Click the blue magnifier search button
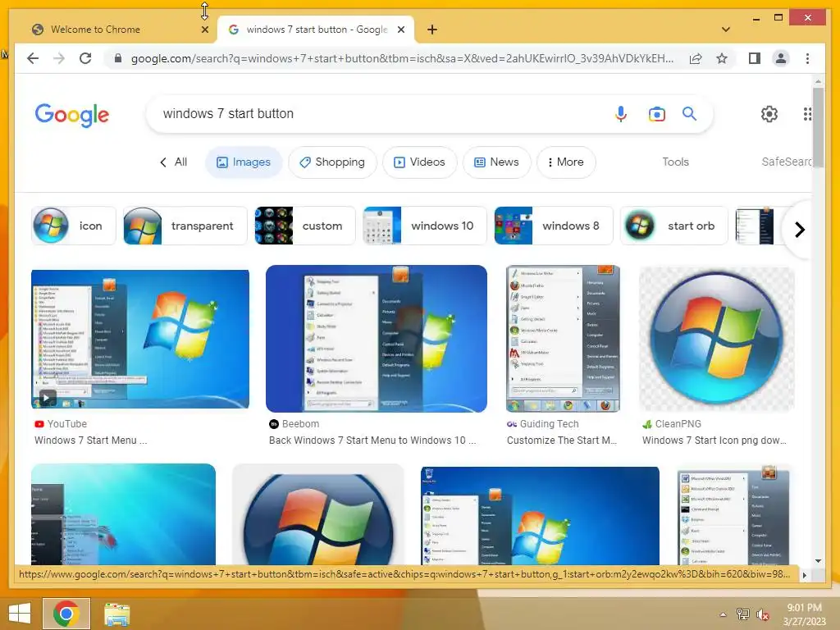The width and height of the screenshot is (840, 630). pyautogui.click(x=689, y=113)
